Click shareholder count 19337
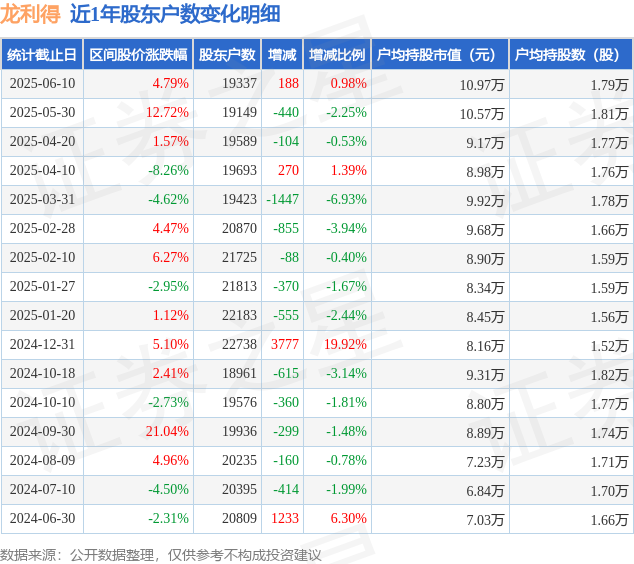The height and width of the screenshot is (564, 634). click(239, 84)
